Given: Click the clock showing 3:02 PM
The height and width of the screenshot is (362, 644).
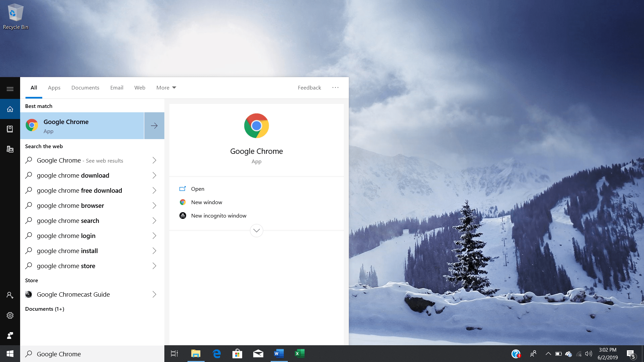Looking at the screenshot, I should click(x=607, y=354).
